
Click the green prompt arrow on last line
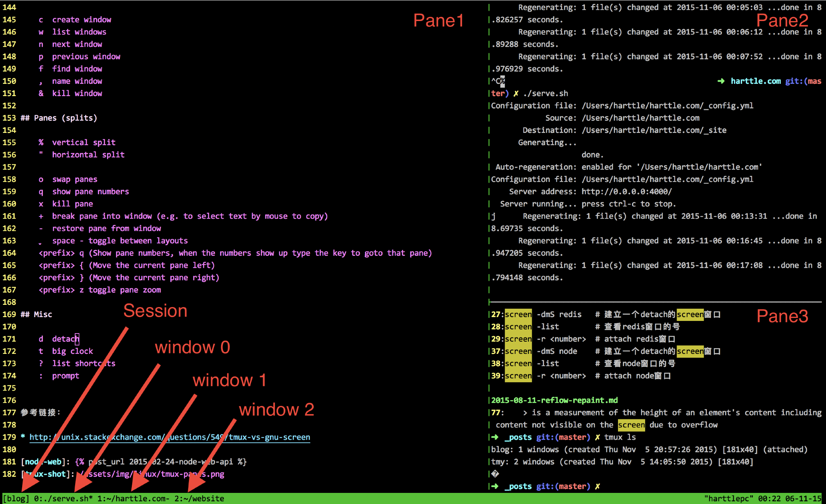point(495,486)
